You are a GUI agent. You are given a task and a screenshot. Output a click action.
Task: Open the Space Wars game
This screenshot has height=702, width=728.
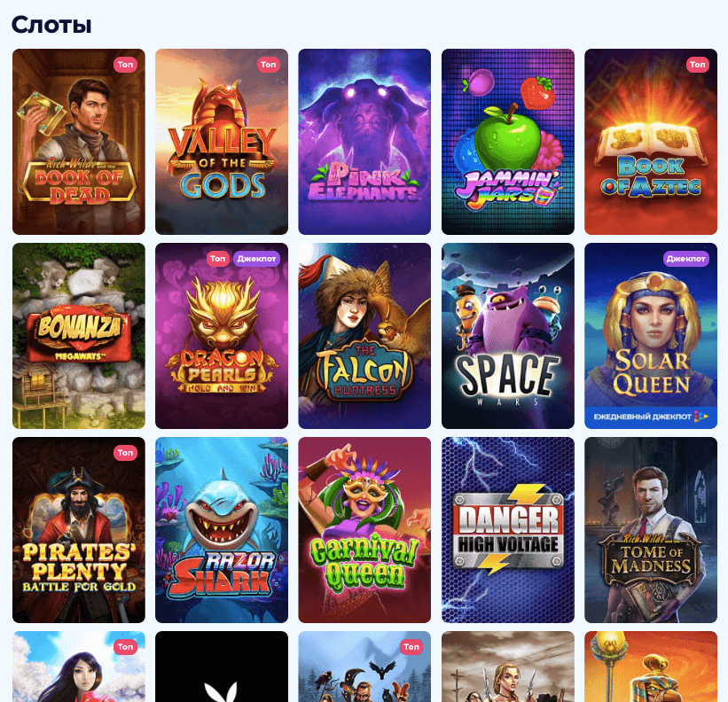[x=508, y=336]
